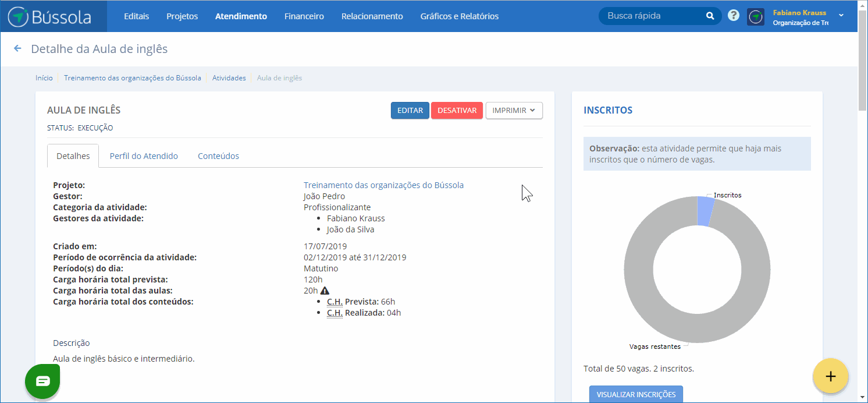
Task: Open the Treinamento das organizações project link
Action: click(383, 185)
